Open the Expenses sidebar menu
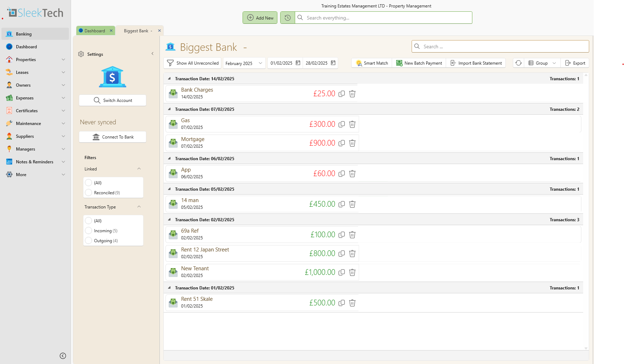Screen dimensions: 624x364 36,98
